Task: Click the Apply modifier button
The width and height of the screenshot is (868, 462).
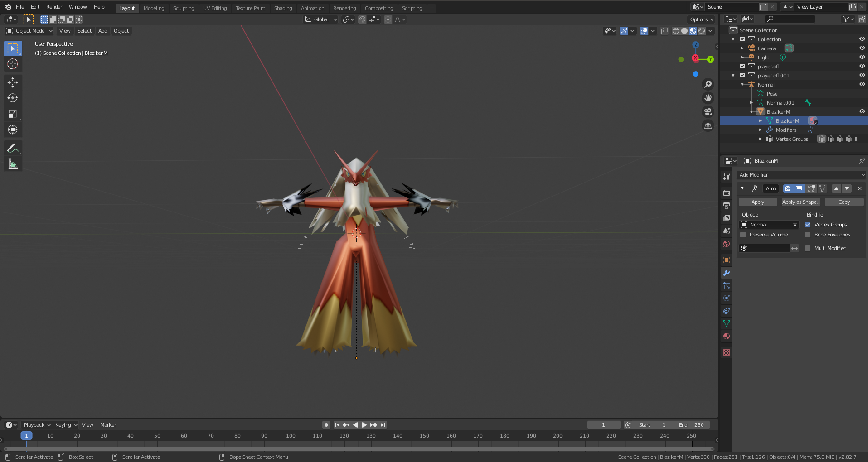Action: click(757, 202)
